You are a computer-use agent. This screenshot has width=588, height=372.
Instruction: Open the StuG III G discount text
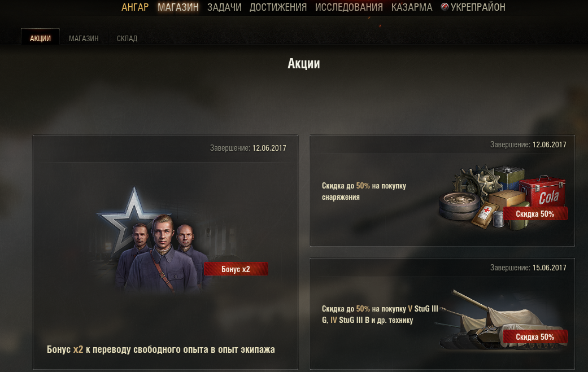(380, 314)
